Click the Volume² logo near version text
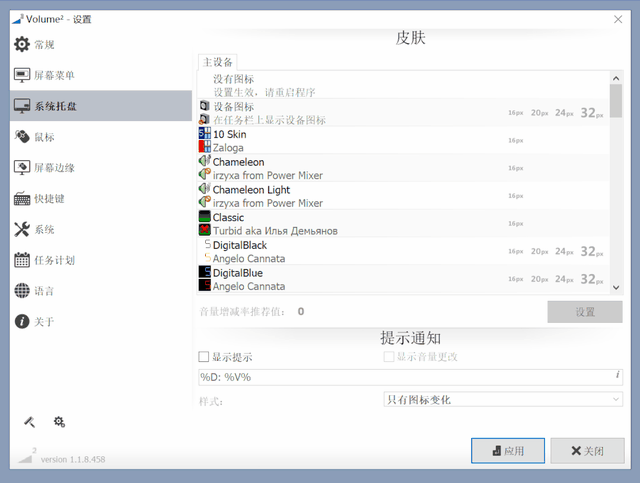 tap(27, 456)
